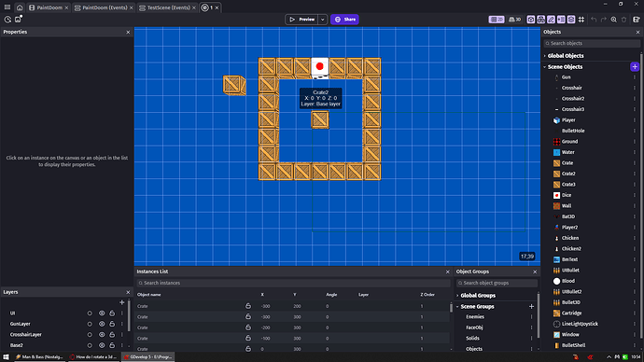Switch to 2D editor view
The image size is (644, 362).
tap(497, 20)
